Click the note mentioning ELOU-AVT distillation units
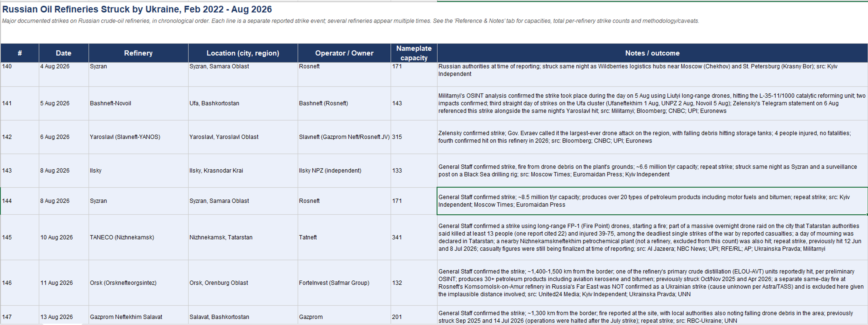The width and height of the screenshot is (868, 325). 652,283
